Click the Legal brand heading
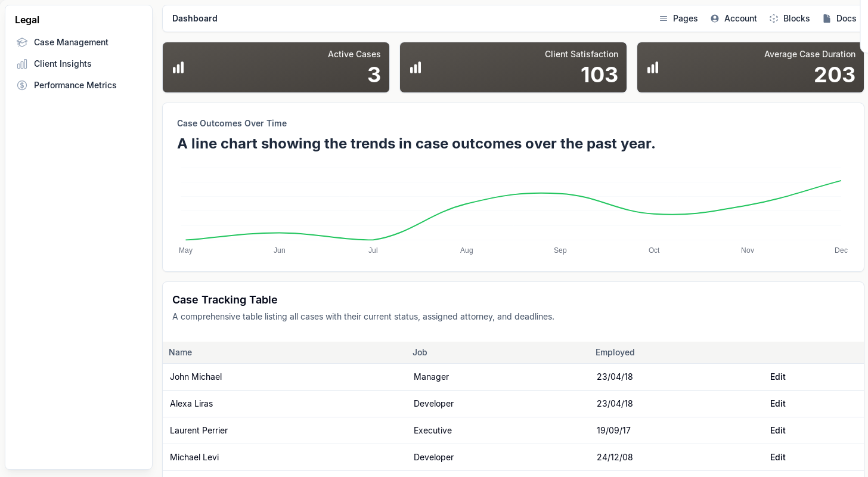868x477 pixels. pyautogui.click(x=27, y=20)
